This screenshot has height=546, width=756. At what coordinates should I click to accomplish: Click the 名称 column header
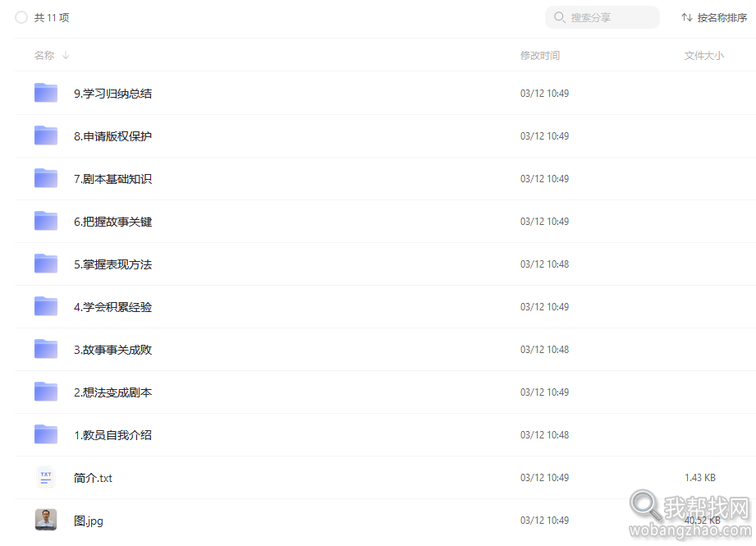[x=44, y=56]
